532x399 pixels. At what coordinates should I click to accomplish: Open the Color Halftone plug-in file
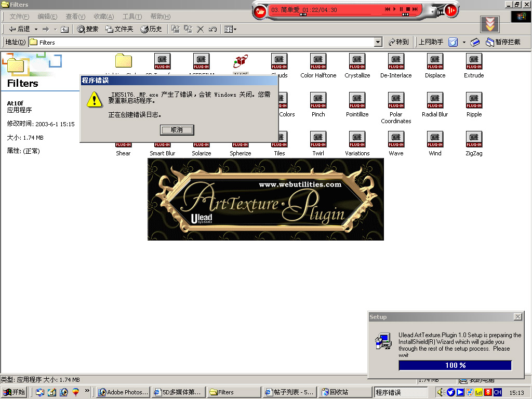(x=318, y=66)
